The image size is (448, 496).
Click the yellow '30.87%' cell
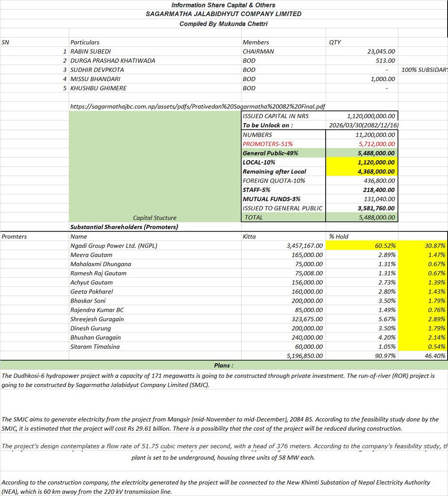[x=423, y=246]
